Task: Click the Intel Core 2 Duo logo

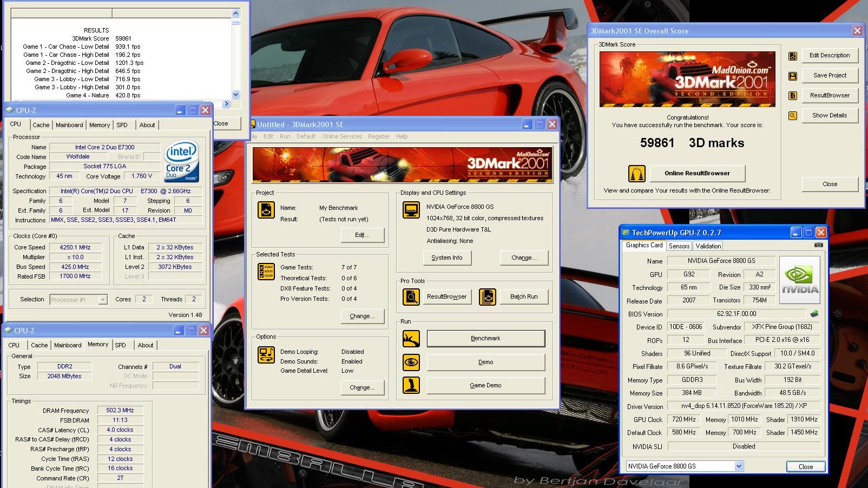Action: [181, 161]
